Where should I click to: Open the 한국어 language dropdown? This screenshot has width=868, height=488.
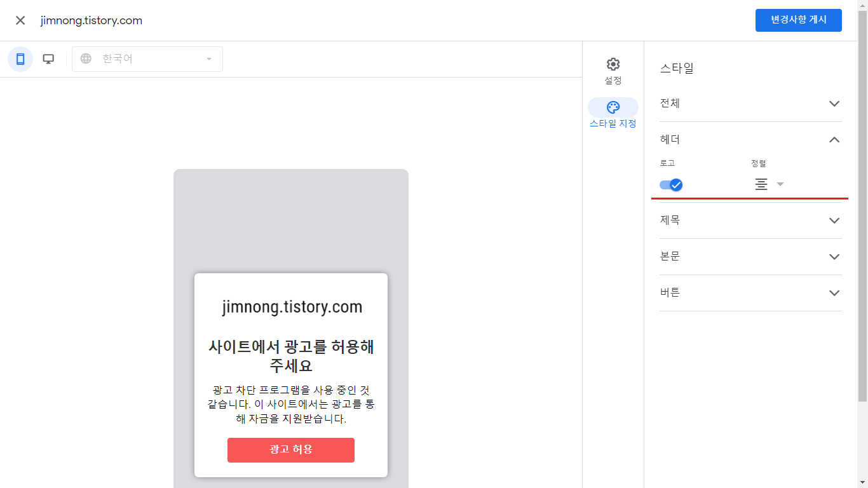[x=147, y=59]
